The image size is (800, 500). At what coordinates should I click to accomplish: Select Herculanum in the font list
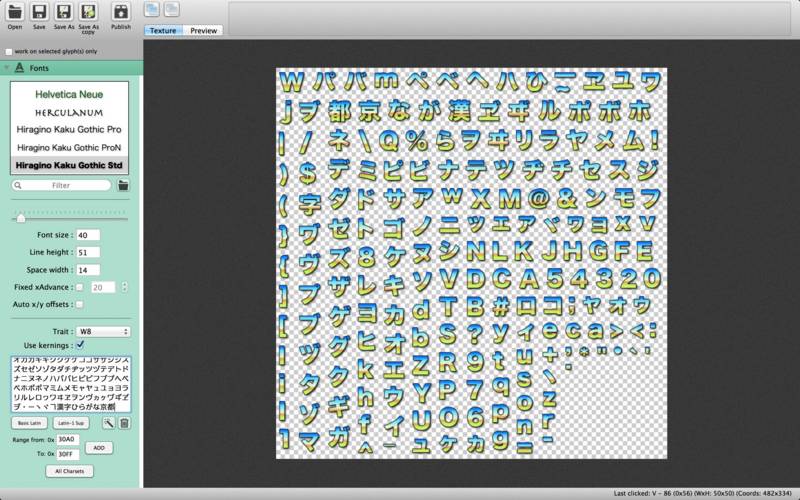(69, 112)
